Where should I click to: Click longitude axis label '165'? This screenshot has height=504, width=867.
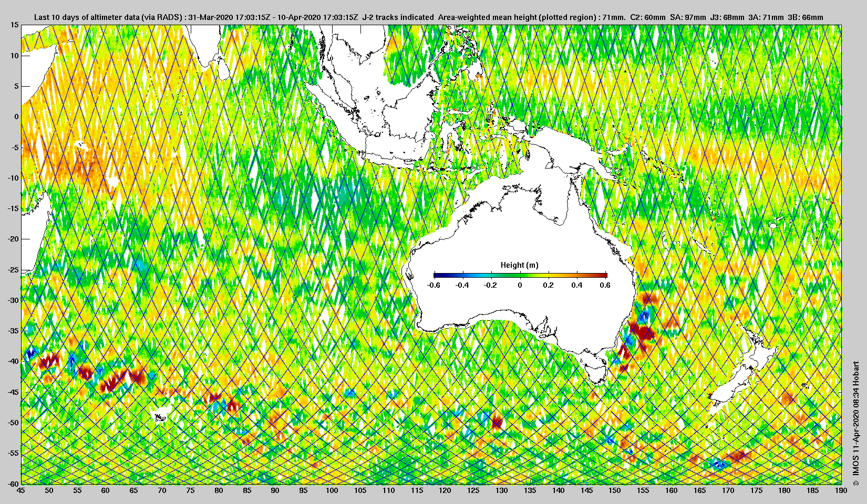699,490
